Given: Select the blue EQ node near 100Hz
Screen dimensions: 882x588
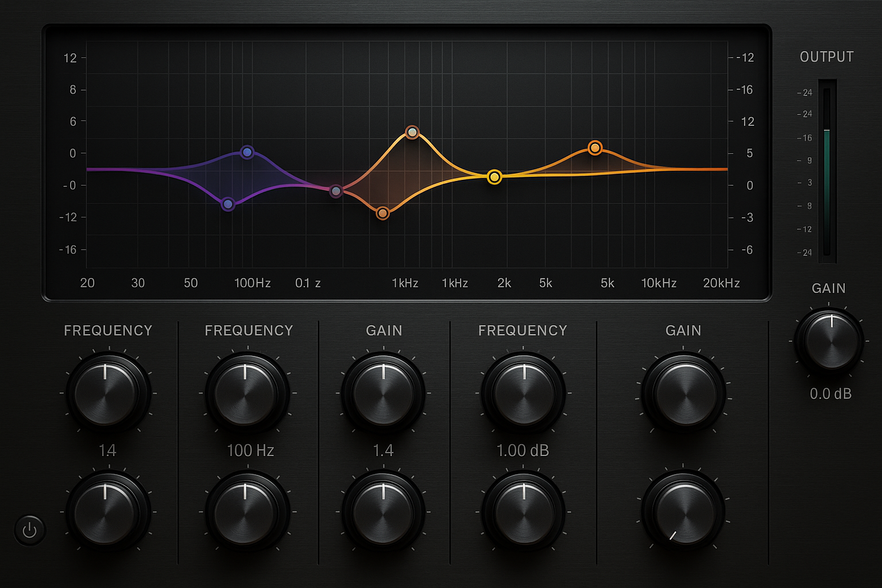Looking at the screenshot, I should 247,152.
